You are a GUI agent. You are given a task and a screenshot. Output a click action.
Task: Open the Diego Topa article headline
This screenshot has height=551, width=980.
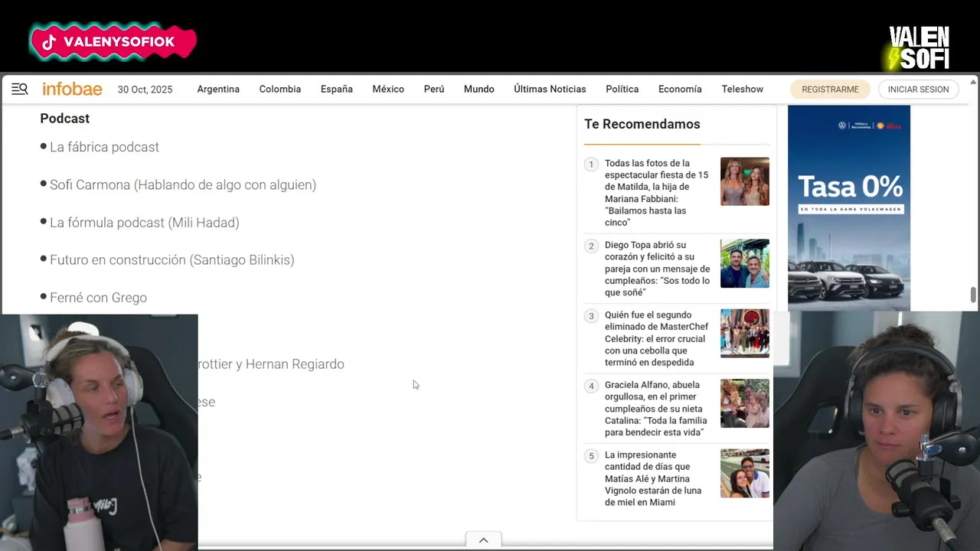(x=657, y=269)
